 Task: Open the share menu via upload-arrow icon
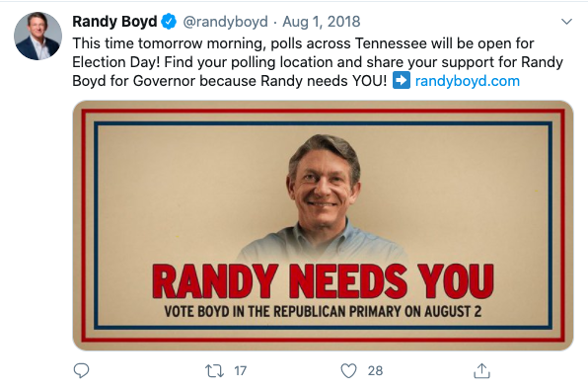481,371
